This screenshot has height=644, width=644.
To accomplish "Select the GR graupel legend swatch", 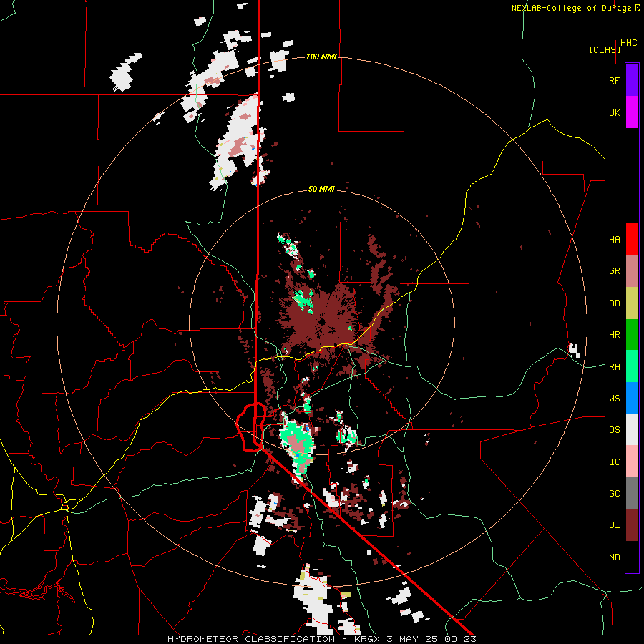I will pyautogui.click(x=632, y=271).
